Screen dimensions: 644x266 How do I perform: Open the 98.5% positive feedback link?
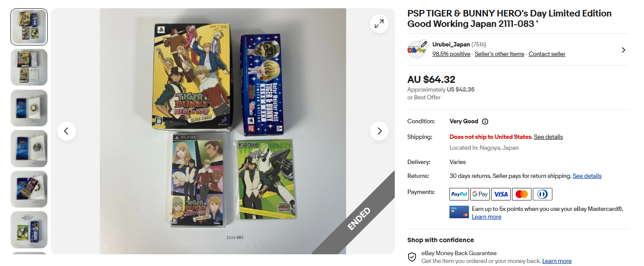tap(451, 54)
